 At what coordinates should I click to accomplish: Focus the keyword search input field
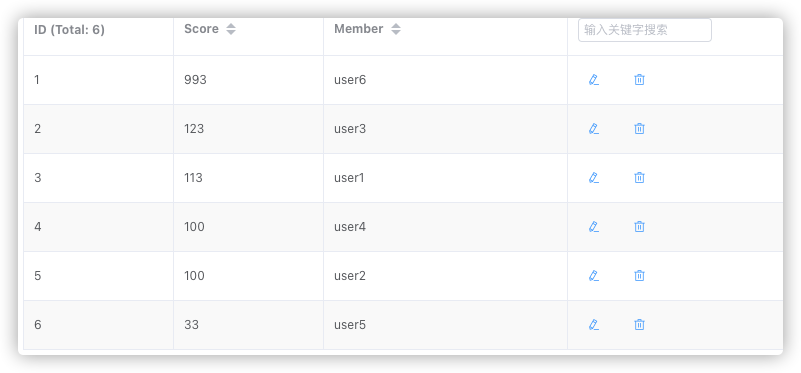pos(645,30)
